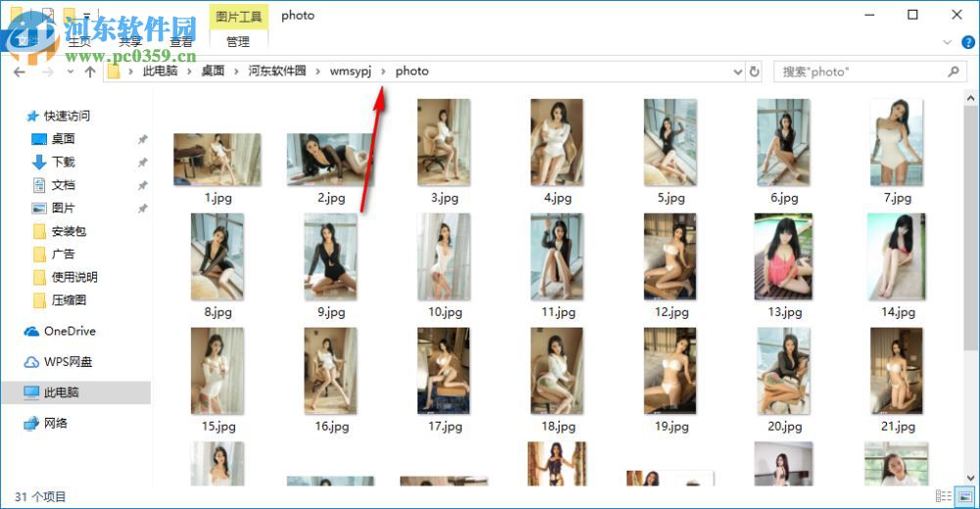Screen dimensions: 980x509
Task: Click the pin icon beside 桌面
Action: coord(142,139)
